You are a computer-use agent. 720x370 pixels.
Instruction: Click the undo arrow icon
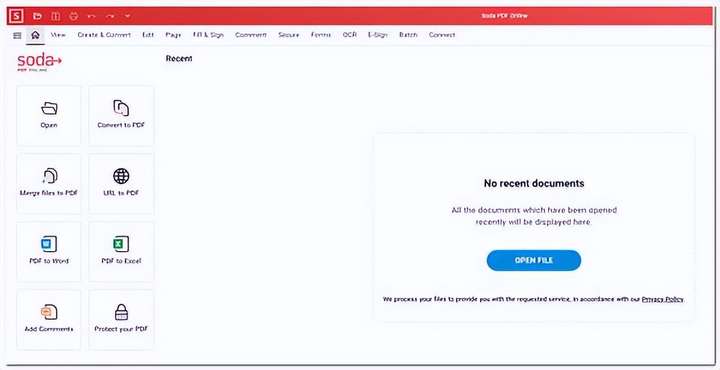[x=91, y=16]
